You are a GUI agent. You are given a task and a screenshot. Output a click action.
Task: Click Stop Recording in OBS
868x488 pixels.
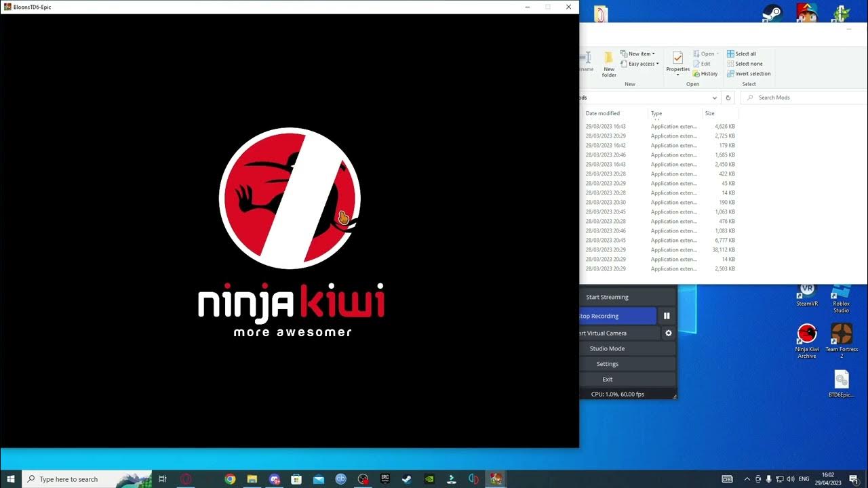coord(618,316)
